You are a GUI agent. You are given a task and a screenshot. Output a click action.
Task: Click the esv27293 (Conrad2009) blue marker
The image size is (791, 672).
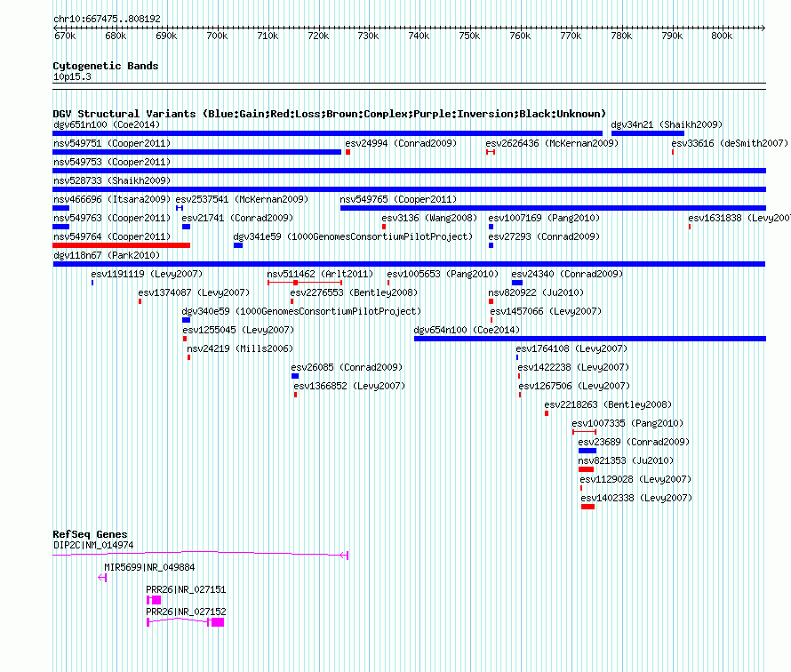[x=491, y=245]
